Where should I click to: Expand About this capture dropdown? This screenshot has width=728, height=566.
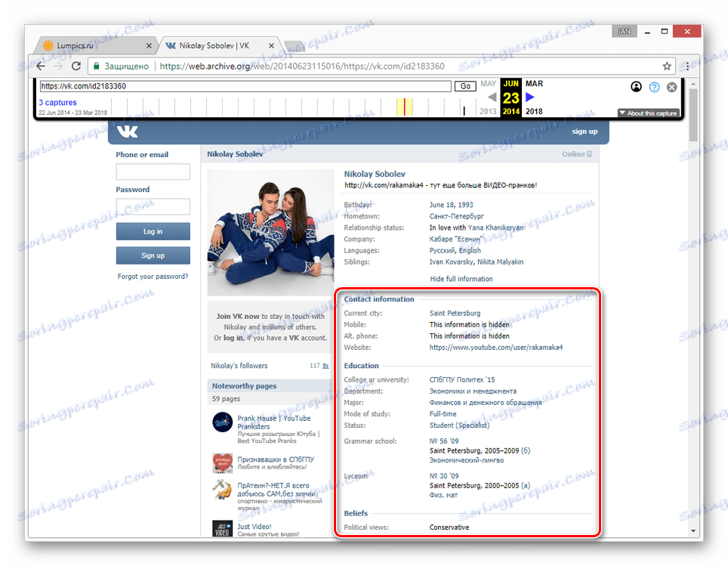648,113
